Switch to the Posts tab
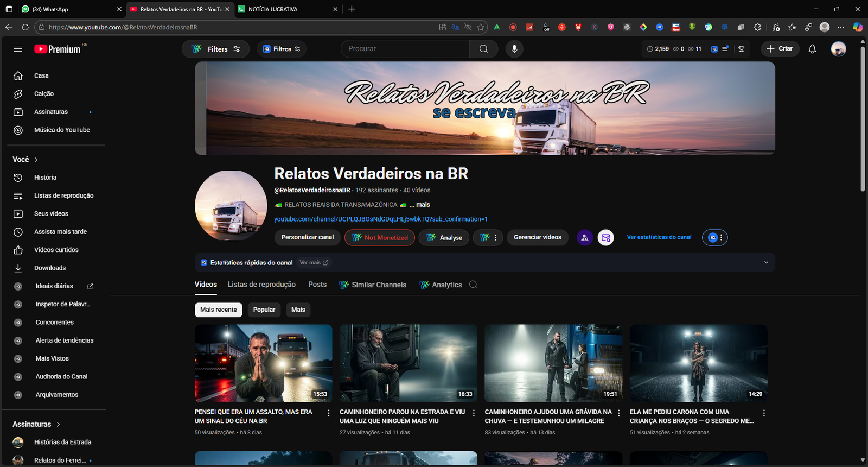This screenshot has height=467, width=868. 317,285
